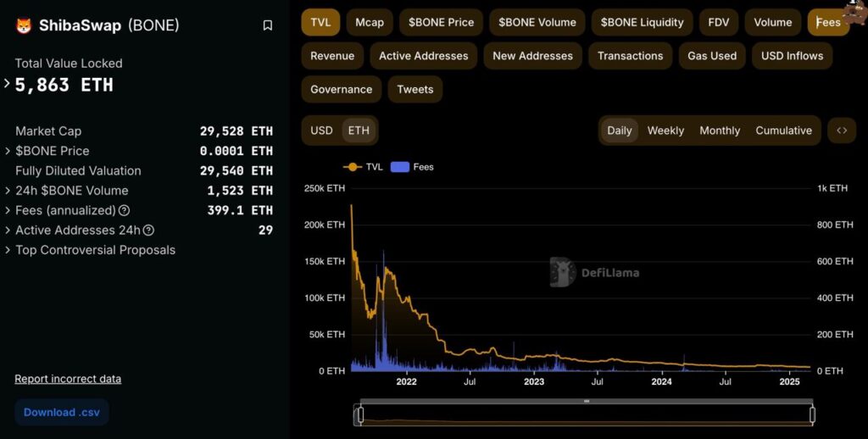This screenshot has height=439, width=868.
Task: Click the 2025 x-axis label
Action: (789, 382)
